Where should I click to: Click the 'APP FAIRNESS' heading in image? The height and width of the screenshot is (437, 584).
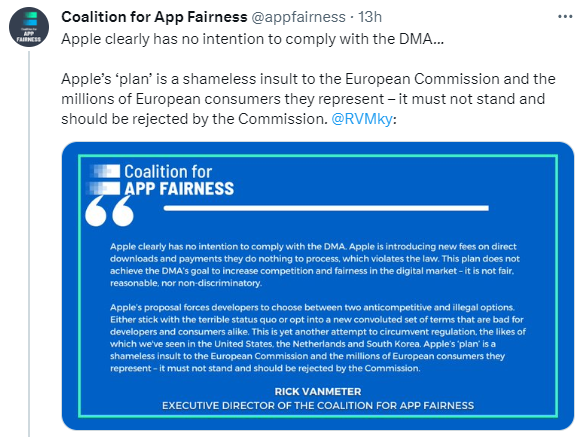coord(179,189)
